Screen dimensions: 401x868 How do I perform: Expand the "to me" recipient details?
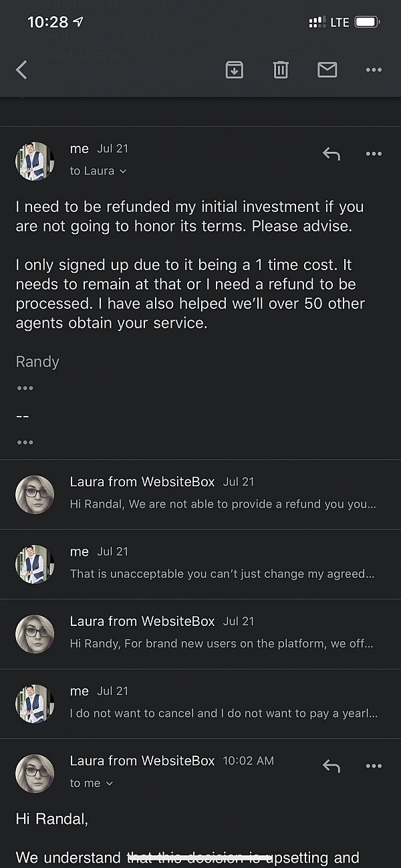pos(92,783)
